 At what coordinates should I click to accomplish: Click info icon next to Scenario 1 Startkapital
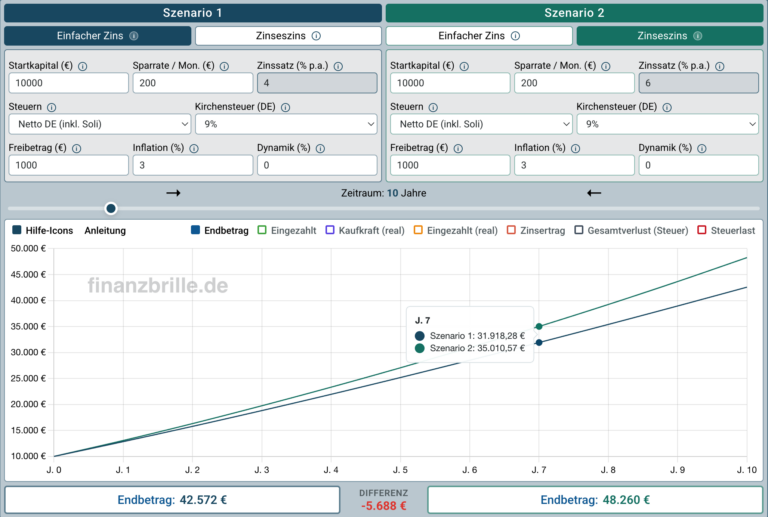[x=83, y=66]
